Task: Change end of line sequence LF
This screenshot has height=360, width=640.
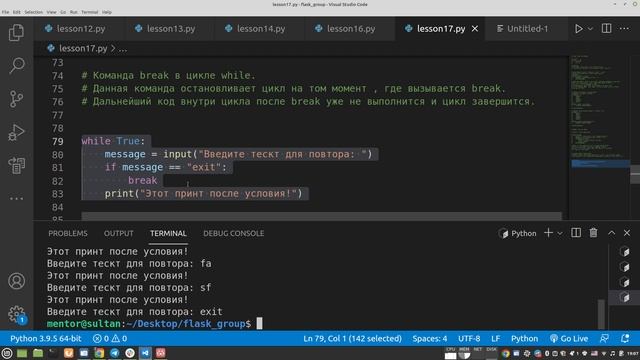Action: tap(495, 338)
